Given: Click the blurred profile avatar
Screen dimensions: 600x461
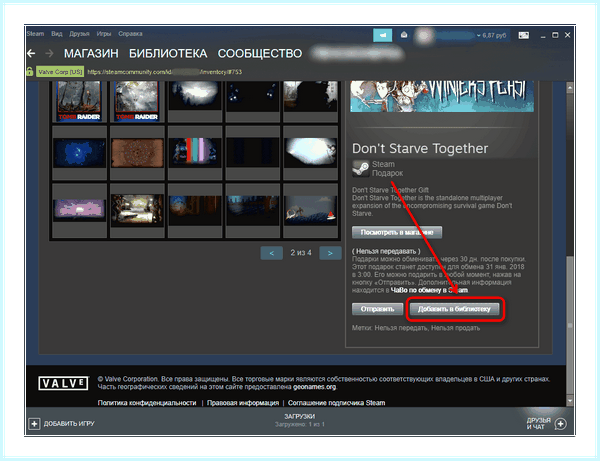Looking at the screenshot, I should (x=424, y=36).
